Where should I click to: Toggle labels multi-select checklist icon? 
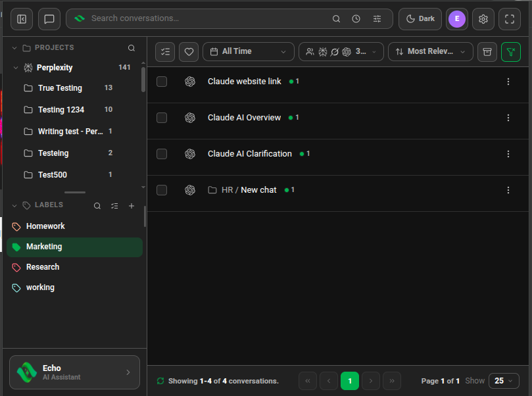click(x=114, y=206)
